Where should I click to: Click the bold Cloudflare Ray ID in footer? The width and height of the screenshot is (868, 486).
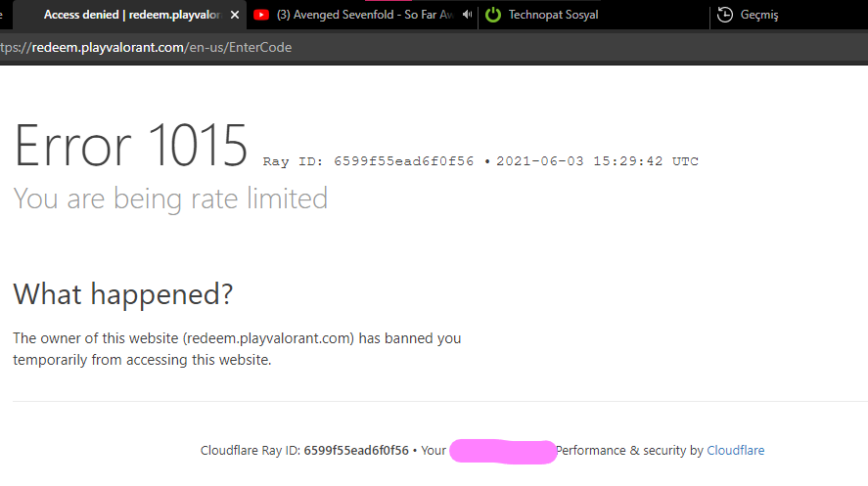point(356,451)
